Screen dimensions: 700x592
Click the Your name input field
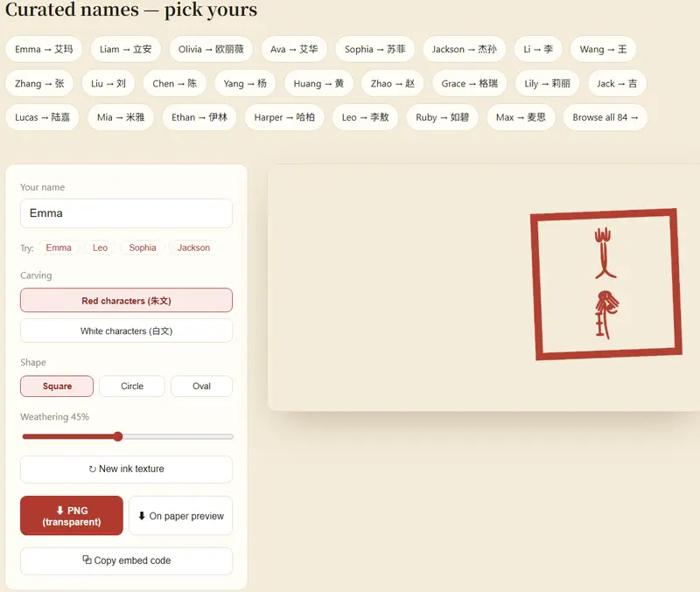point(126,213)
